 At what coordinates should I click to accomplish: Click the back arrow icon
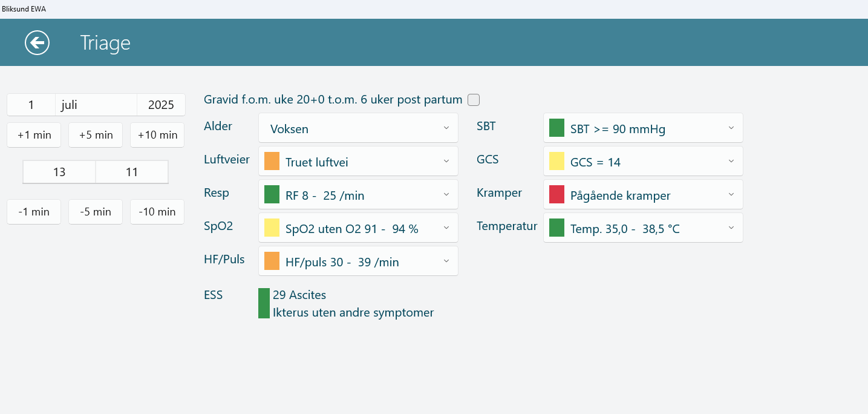pyautogui.click(x=37, y=43)
